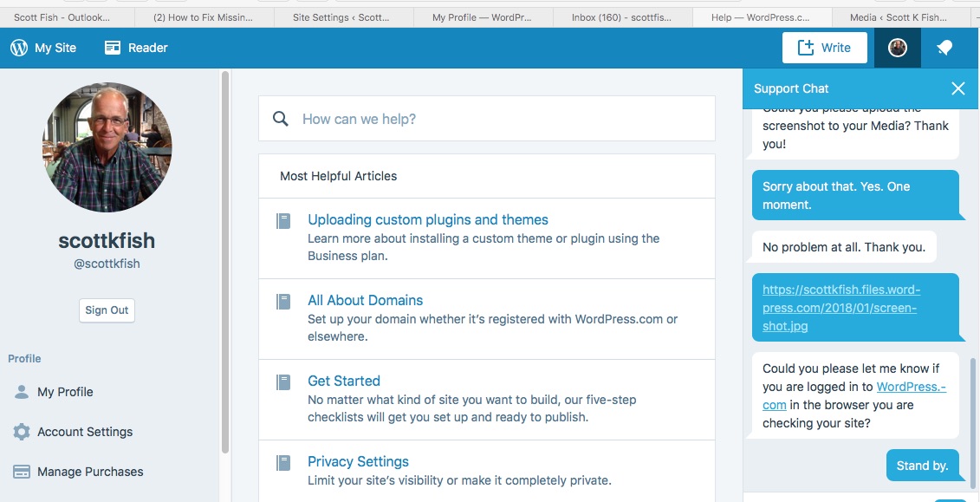Click the Sign Out button
Image resolution: width=980 pixels, height=502 pixels.
coord(107,310)
